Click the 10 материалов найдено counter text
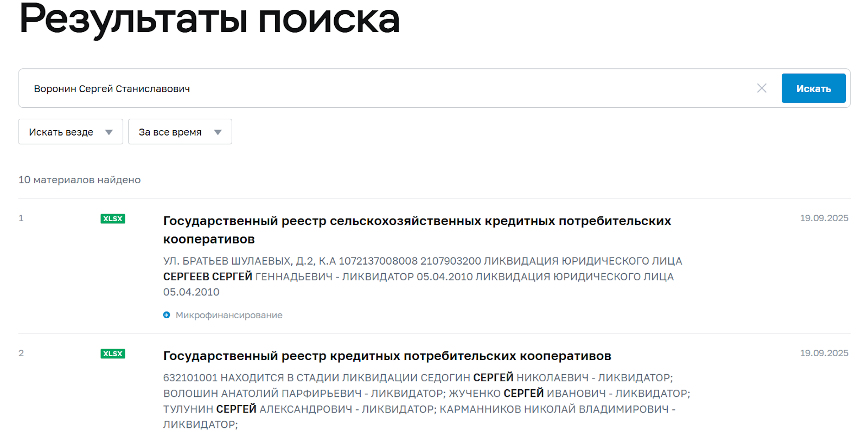This screenshot has height=437, width=868. [x=79, y=179]
